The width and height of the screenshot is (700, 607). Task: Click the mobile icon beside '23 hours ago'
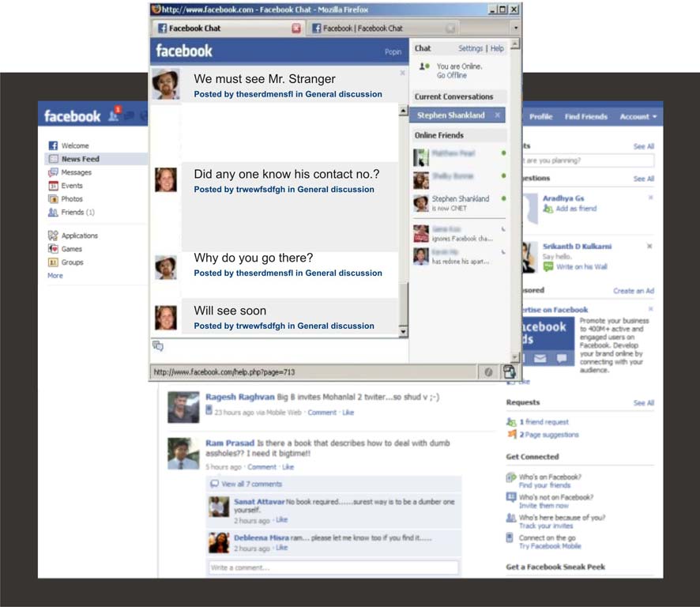coord(209,409)
